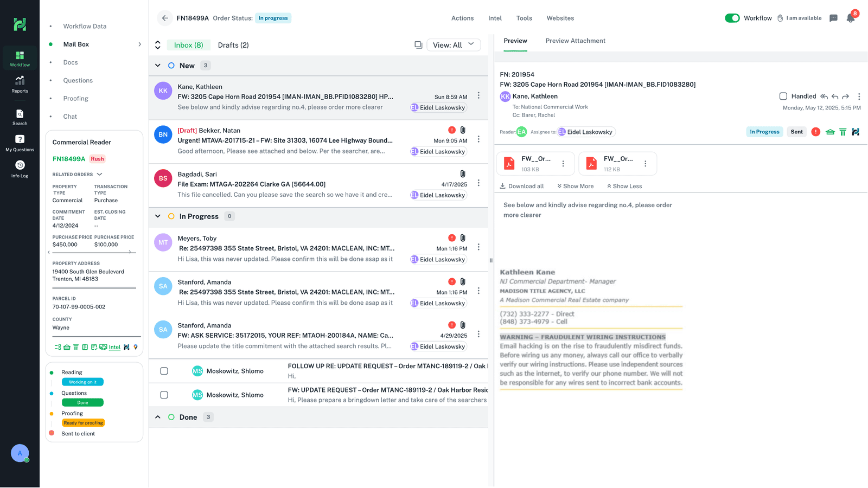Collapse the In Progress email group
The height and width of the screenshot is (488, 868).
point(158,216)
